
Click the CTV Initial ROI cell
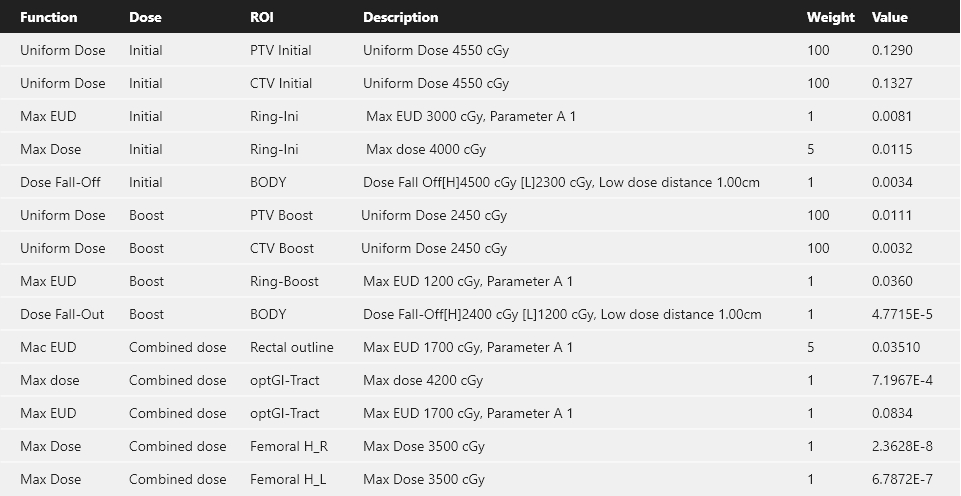click(281, 83)
